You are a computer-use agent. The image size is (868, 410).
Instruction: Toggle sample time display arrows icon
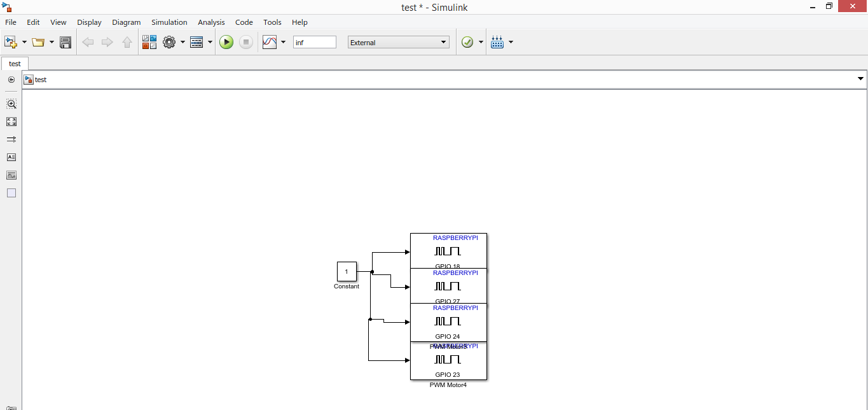11,139
